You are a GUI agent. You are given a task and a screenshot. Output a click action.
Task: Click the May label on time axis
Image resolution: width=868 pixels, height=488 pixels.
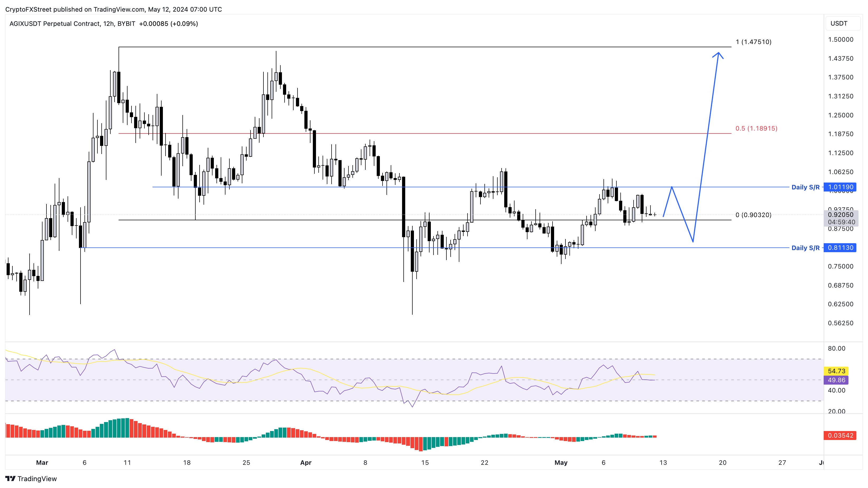(x=561, y=463)
